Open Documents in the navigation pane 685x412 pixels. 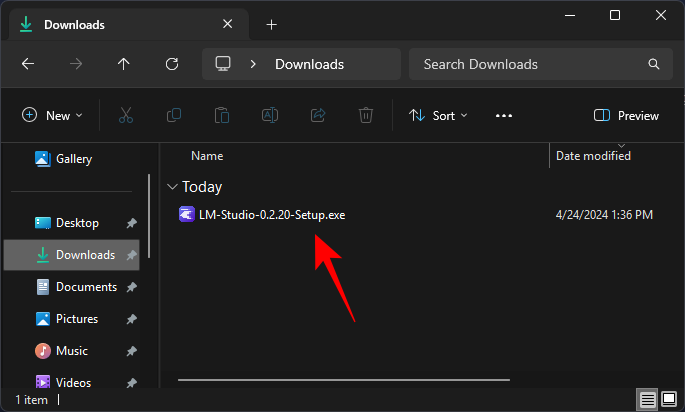click(76, 287)
